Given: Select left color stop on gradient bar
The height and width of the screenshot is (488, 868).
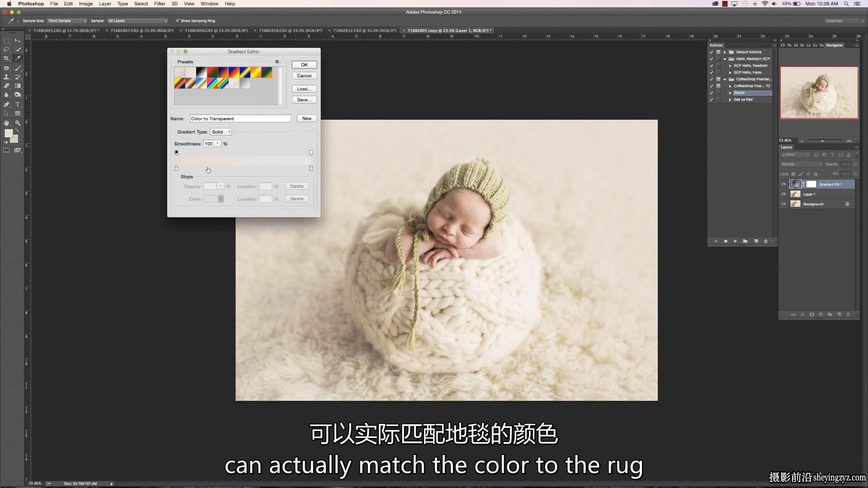Looking at the screenshot, I should 176,168.
